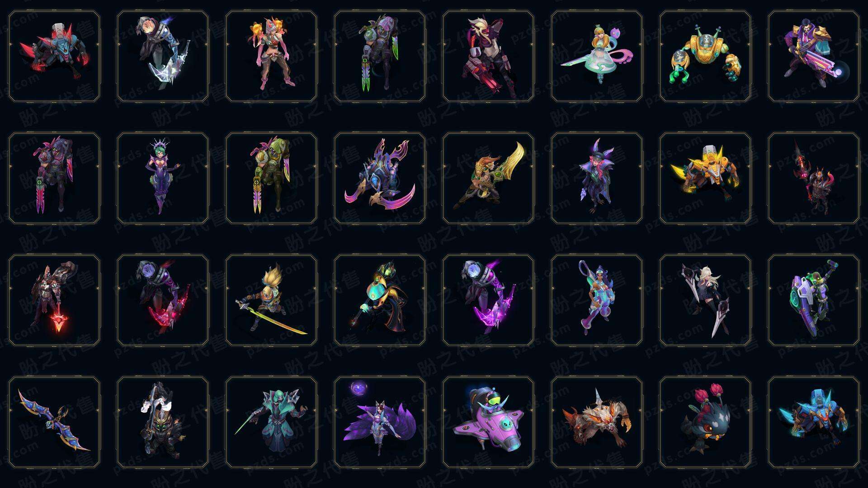The height and width of the screenshot is (488, 868).
Task: Select the green-helmet character with round shield
Action: tap(814, 300)
